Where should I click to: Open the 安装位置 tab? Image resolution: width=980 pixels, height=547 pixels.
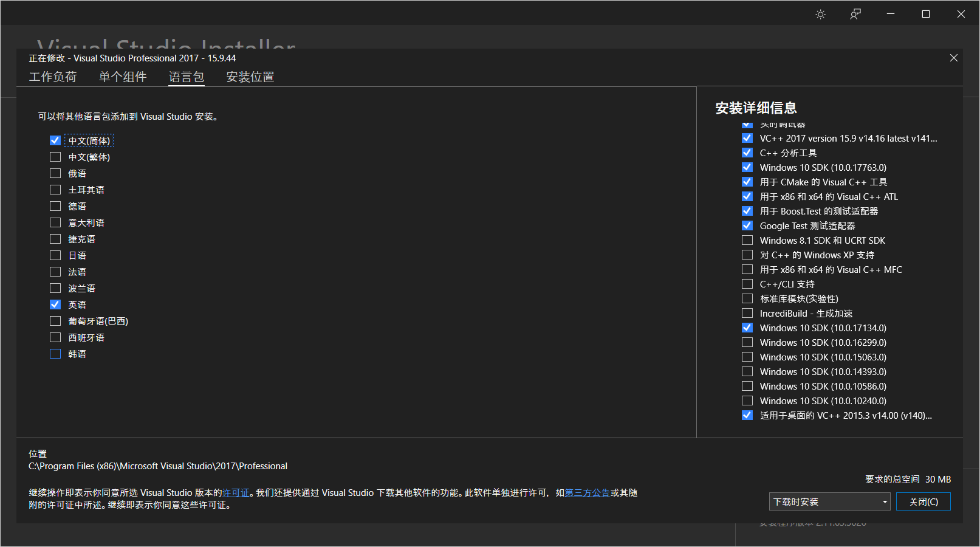(250, 77)
